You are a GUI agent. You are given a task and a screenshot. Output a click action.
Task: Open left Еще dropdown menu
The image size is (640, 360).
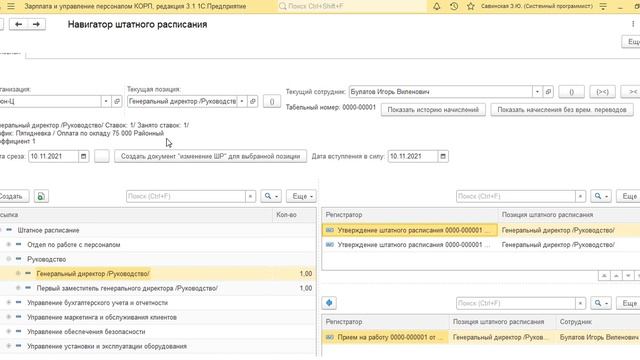click(301, 196)
